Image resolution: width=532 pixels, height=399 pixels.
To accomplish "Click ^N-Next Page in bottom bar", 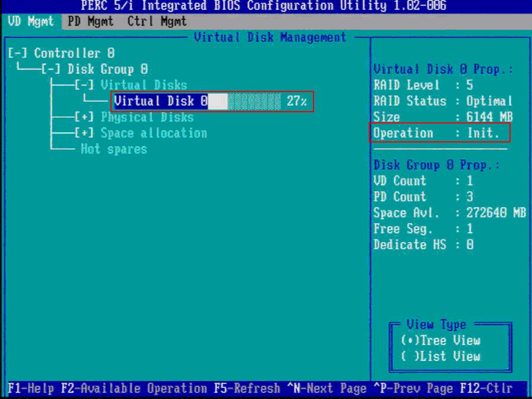I will [327, 388].
